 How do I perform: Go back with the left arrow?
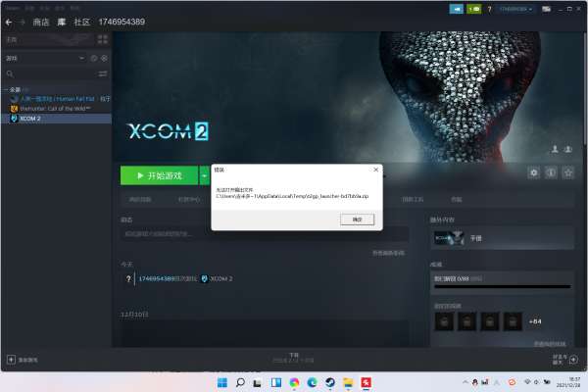[x=9, y=23]
